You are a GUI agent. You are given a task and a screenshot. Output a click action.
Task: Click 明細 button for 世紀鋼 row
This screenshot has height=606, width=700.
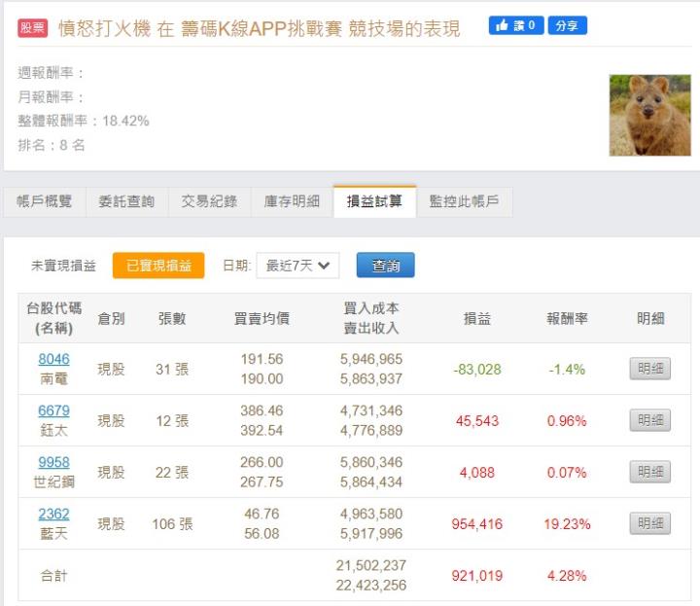click(650, 472)
